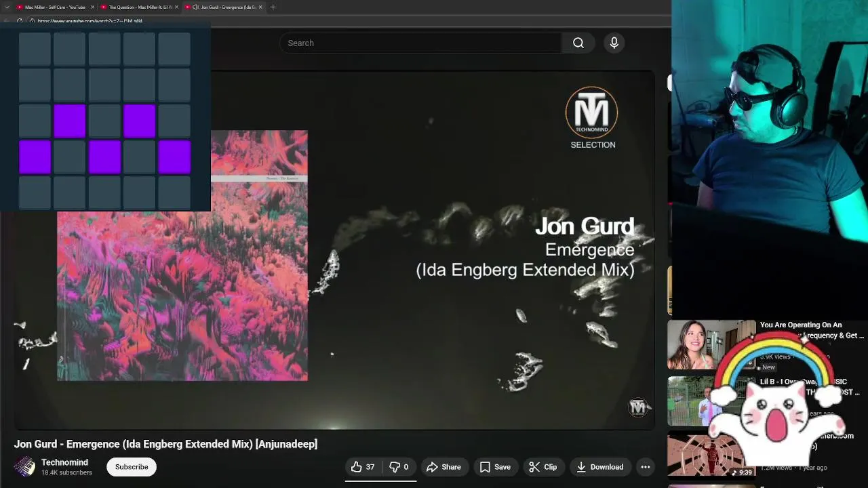
Task: Click the Technomind watermark in video corner
Action: (638, 407)
